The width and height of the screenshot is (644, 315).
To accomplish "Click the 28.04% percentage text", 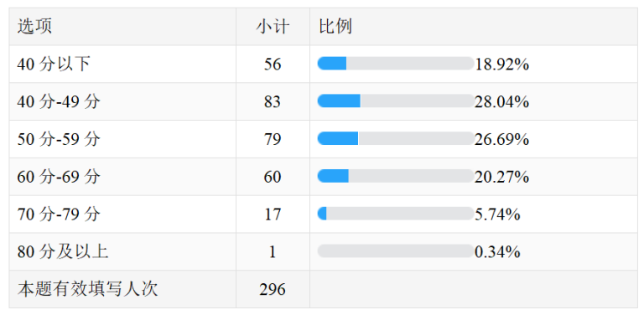I will pos(502,102).
